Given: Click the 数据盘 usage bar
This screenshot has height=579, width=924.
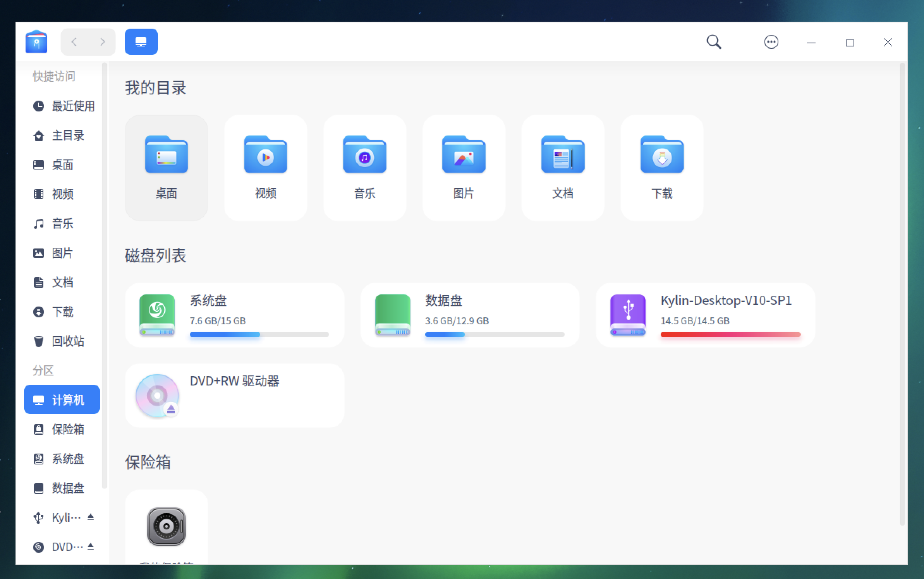Looking at the screenshot, I should (x=495, y=334).
